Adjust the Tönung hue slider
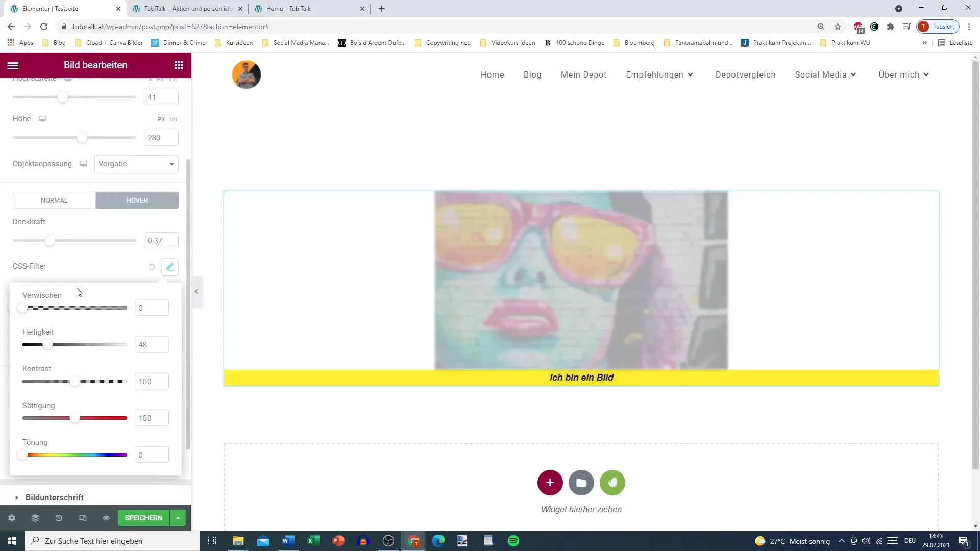Screen dimensions: 980x551 22,455
